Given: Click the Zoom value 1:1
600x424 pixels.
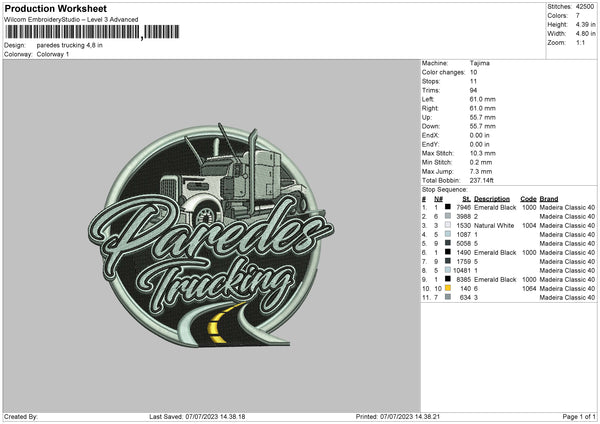Looking at the screenshot, I should pos(580,42).
